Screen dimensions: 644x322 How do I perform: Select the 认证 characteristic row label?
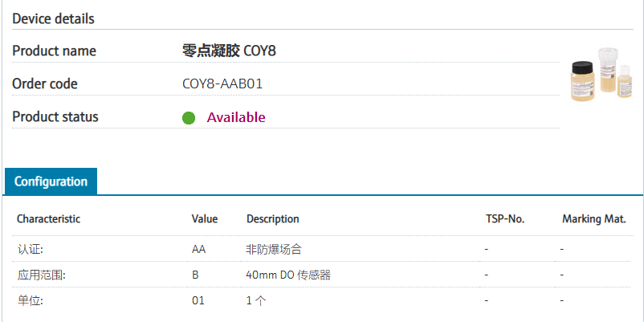[30, 249]
